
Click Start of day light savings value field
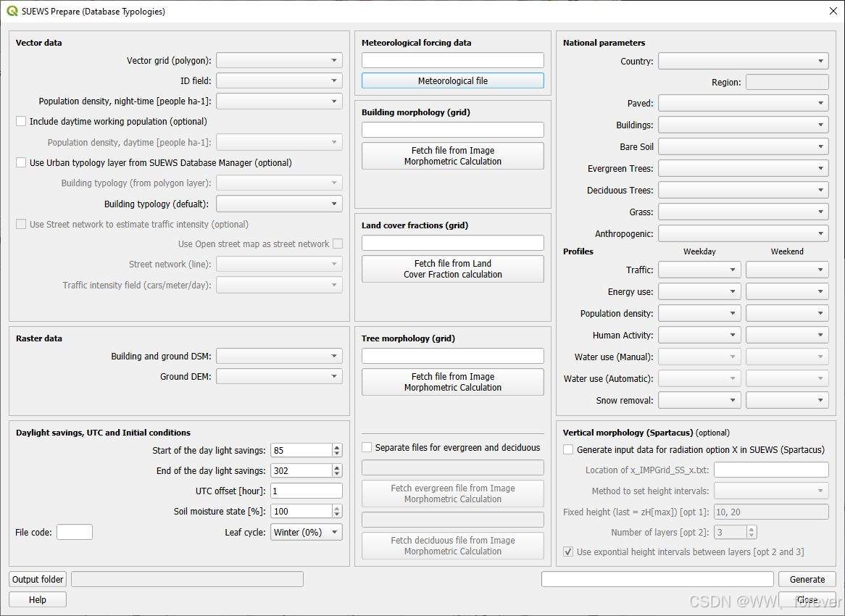301,450
